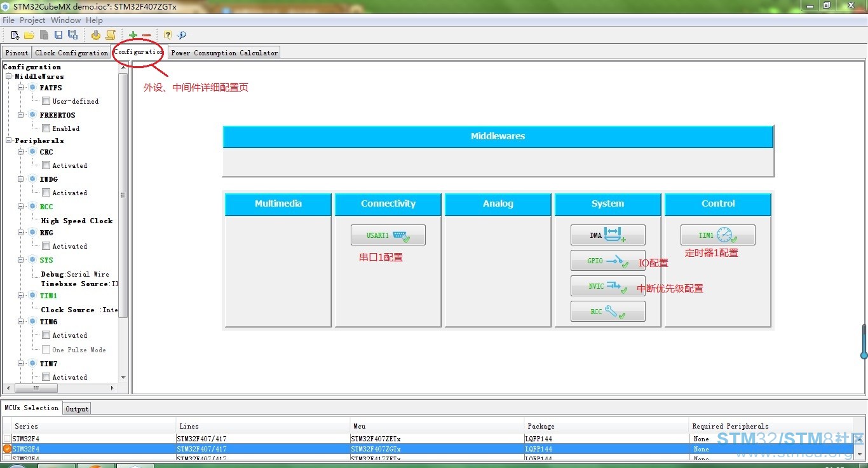
Task: Click the FATFS middleware node icon
Action: [x=32, y=87]
